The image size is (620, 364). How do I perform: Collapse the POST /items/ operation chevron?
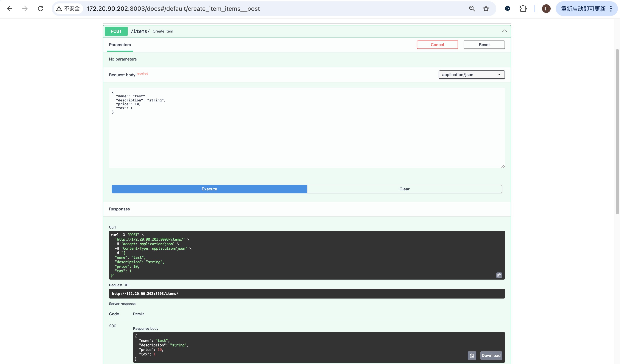click(x=504, y=31)
